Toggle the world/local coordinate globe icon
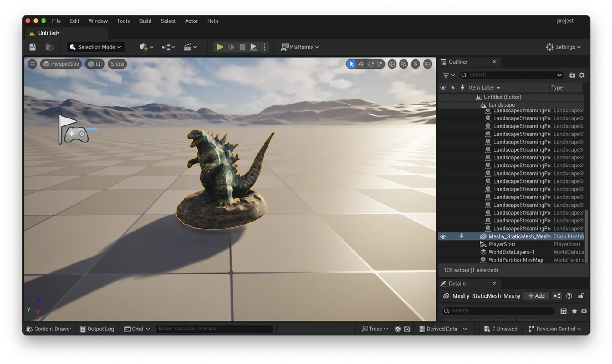612x364 pixels. tap(392, 64)
